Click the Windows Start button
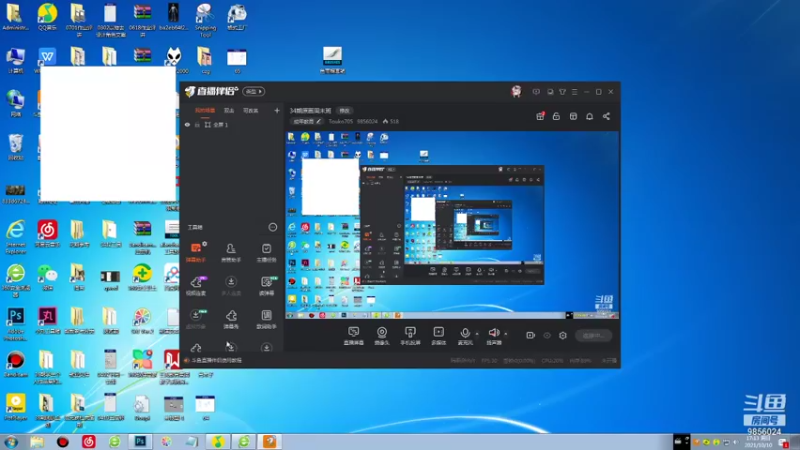The height and width of the screenshot is (450, 800). pos(11,442)
